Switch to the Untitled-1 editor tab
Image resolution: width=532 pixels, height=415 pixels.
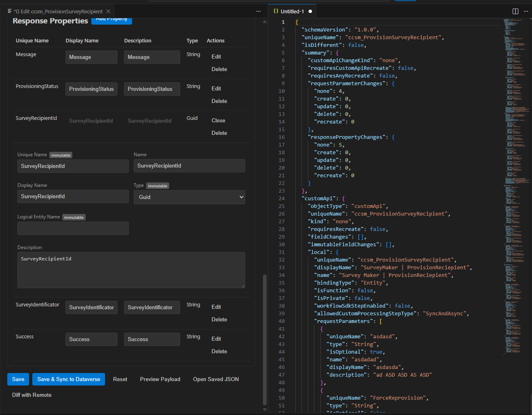(292, 11)
